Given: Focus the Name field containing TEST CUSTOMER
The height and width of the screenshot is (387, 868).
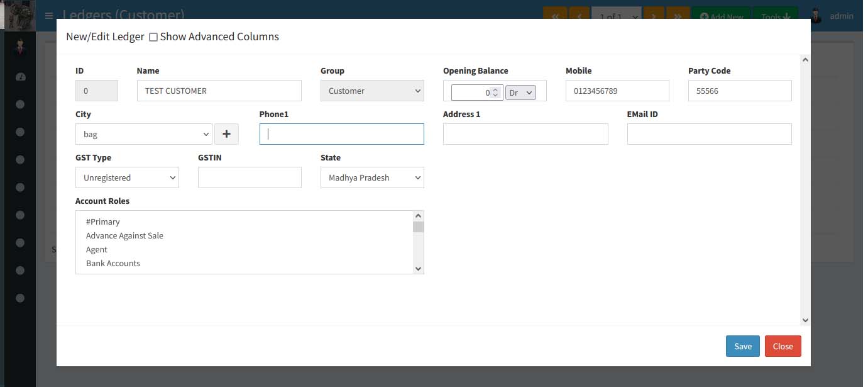Looking at the screenshot, I should 219,91.
